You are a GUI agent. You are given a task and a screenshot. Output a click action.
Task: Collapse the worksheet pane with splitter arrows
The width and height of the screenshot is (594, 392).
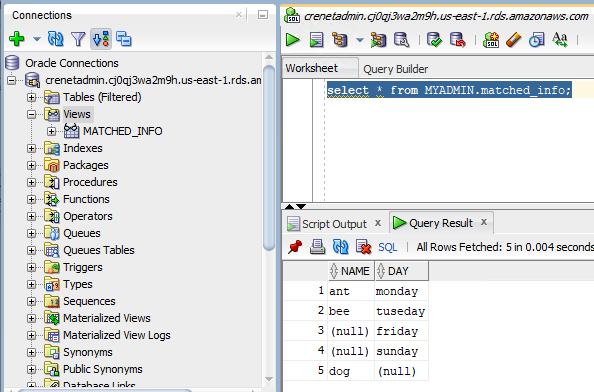click(x=289, y=206)
